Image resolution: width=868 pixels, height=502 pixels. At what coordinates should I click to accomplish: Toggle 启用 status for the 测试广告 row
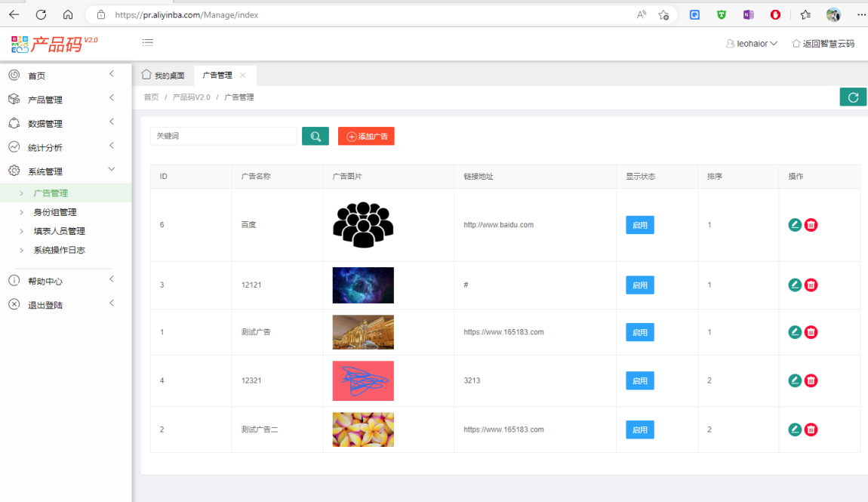point(639,332)
